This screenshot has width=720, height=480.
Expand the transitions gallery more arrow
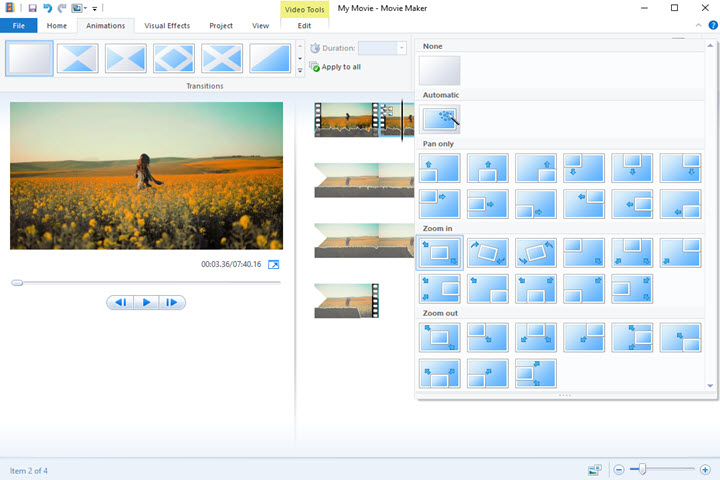[301, 72]
